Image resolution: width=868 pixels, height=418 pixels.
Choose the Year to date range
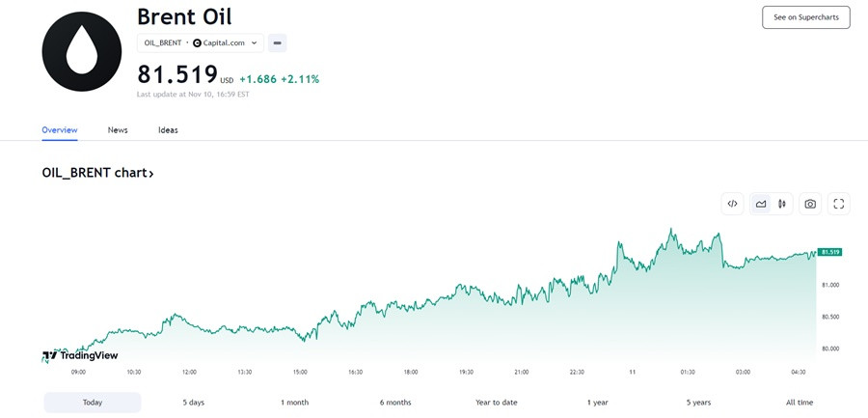[x=496, y=403]
